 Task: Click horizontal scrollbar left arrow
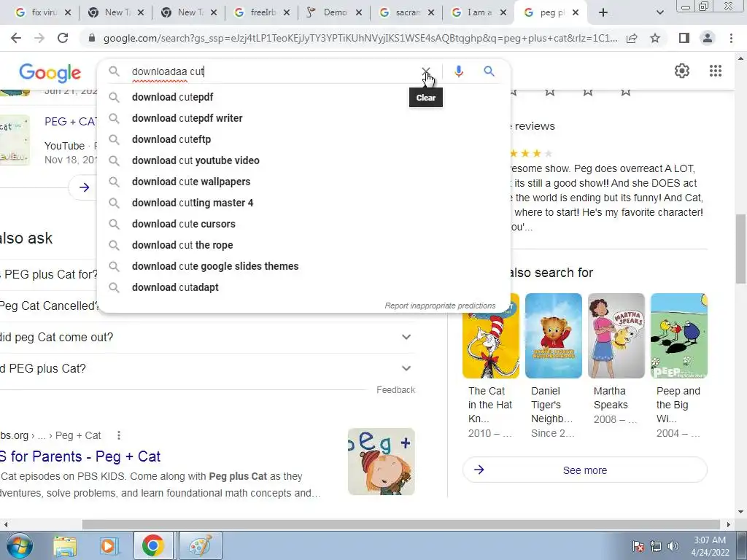(x=5, y=524)
